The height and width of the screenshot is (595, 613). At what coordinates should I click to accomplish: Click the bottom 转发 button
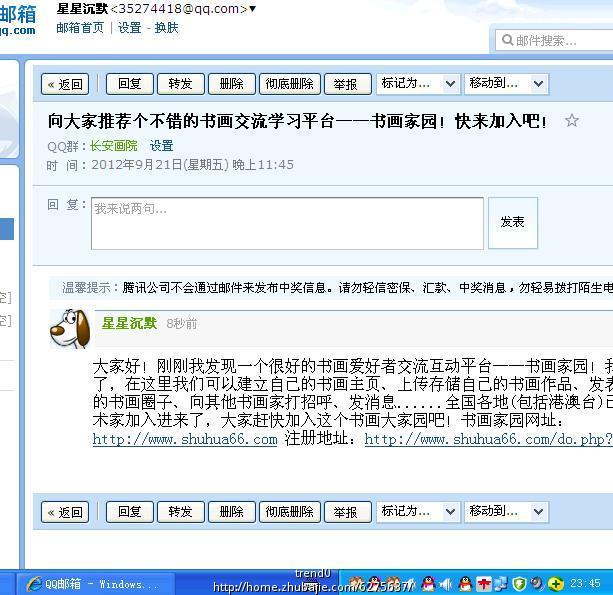tap(181, 512)
